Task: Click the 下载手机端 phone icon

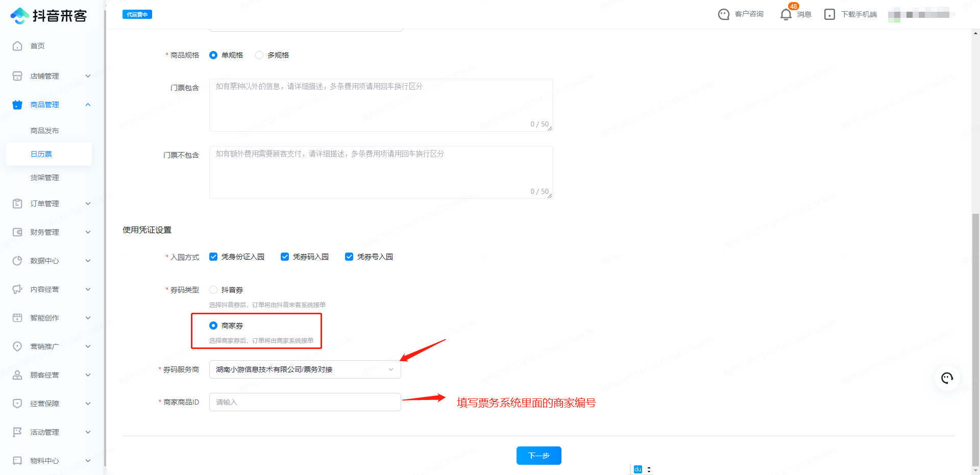Action: (x=829, y=14)
